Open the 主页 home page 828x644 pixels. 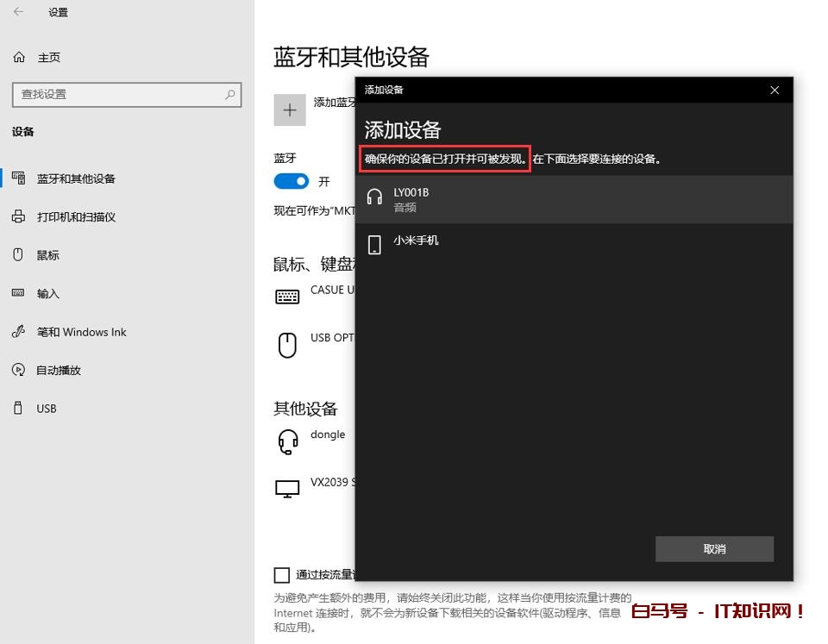[48, 58]
